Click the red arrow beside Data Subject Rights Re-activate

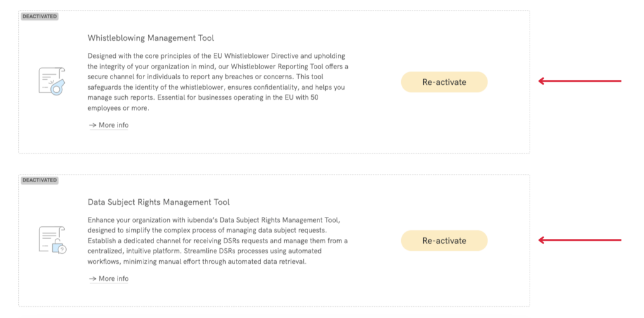click(x=579, y=240)
